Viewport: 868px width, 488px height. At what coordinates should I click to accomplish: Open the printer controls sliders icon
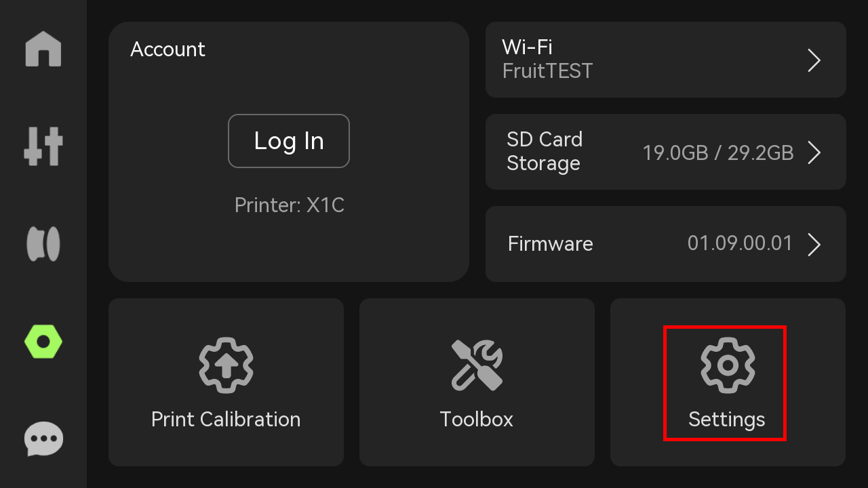43,146
